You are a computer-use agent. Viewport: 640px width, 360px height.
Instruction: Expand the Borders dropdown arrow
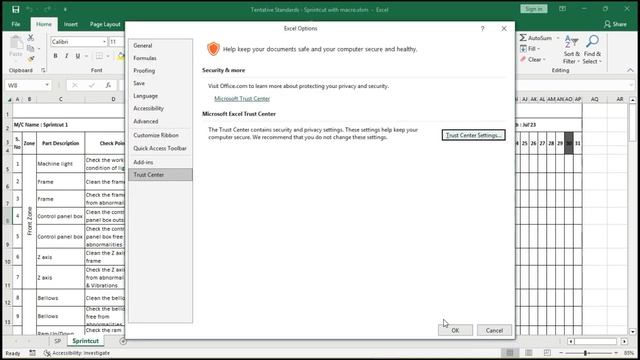tap(108, 56)
